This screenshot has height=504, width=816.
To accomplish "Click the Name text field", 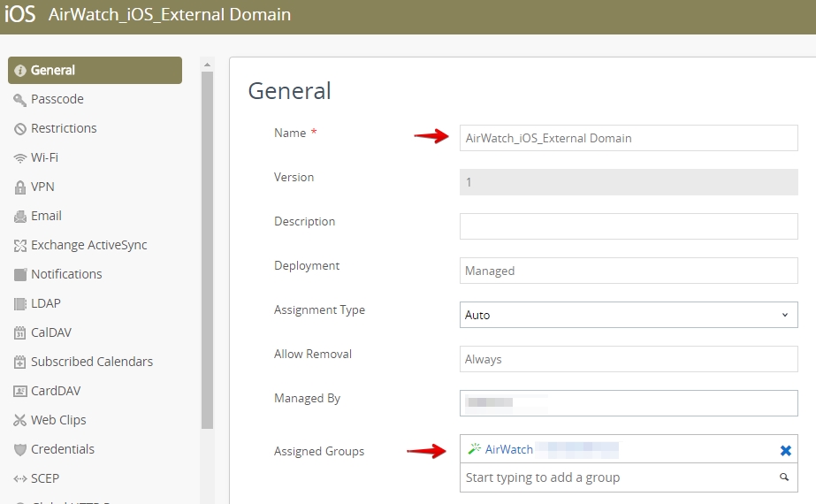I will click(x=629, y=138).
